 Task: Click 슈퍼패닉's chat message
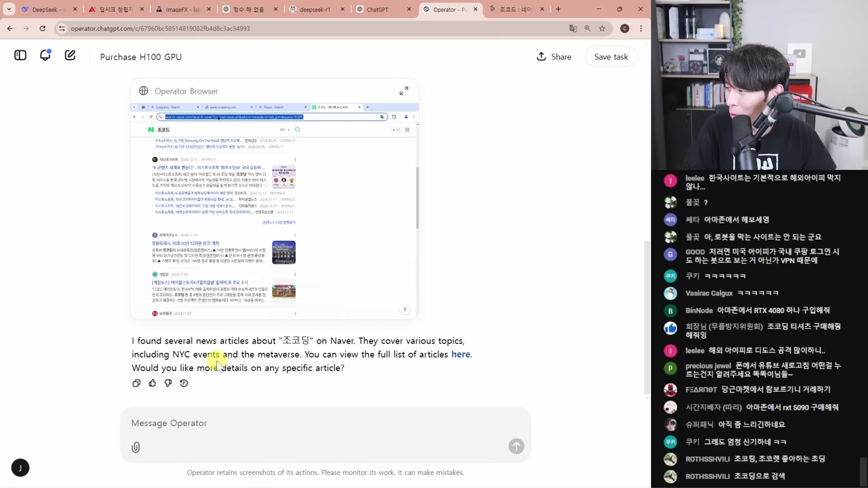point(735,425)
